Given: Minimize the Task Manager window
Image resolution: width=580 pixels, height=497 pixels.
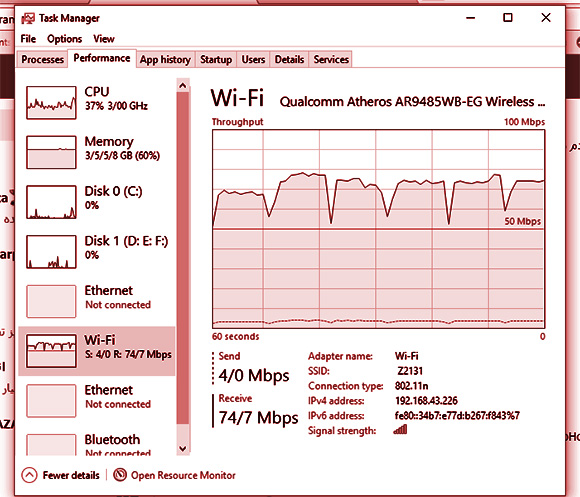Looking at the screenshot, I should 471,18.
